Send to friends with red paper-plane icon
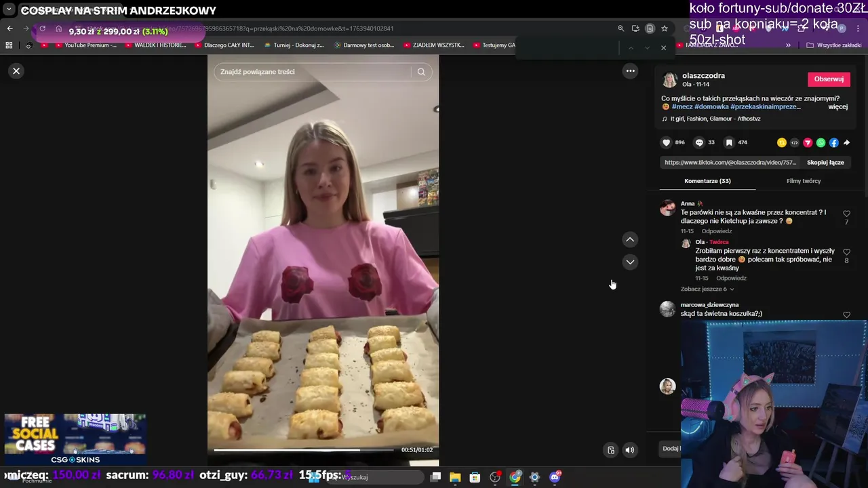Viewport: 868px width, 488px height. pyautogui.click(x=808, y=142)
